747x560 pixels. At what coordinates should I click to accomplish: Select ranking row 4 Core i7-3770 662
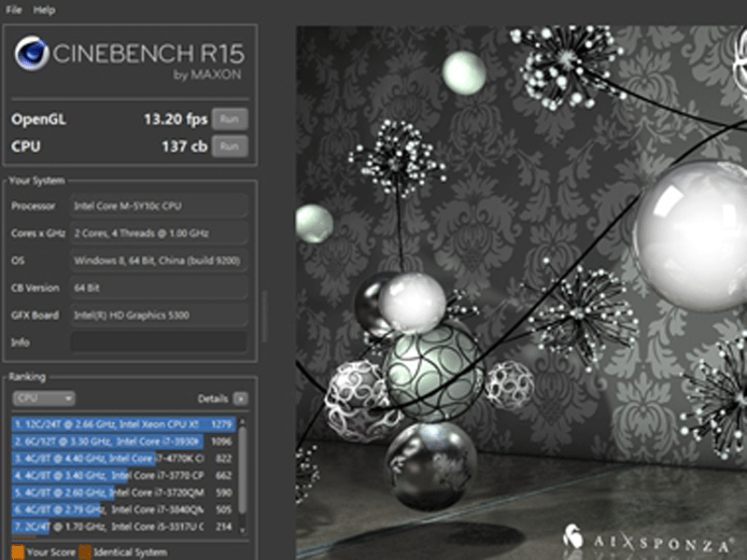(124, 475)
